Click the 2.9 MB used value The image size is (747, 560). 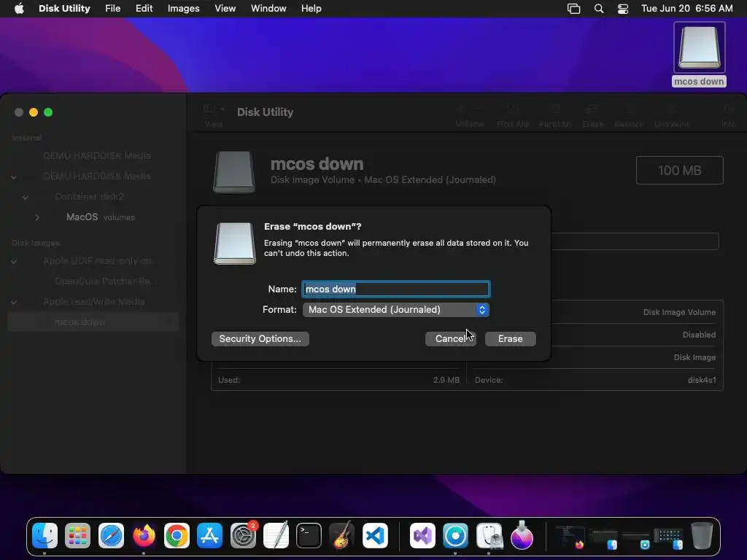click(446, 380)
